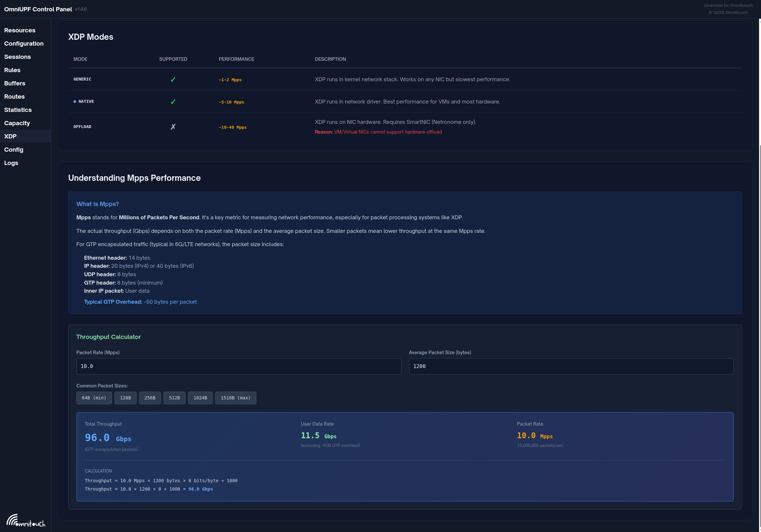Click the CALCULATION label

[98, 471]
